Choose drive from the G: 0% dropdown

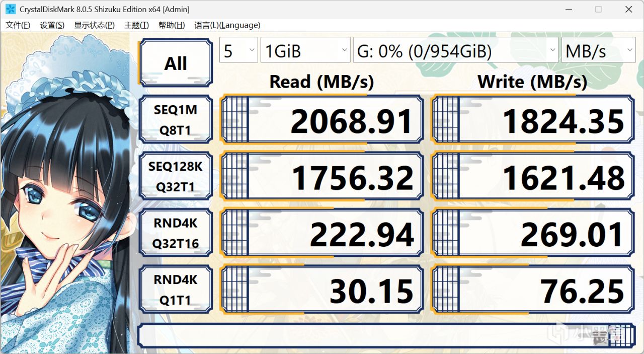click(456, 50)
